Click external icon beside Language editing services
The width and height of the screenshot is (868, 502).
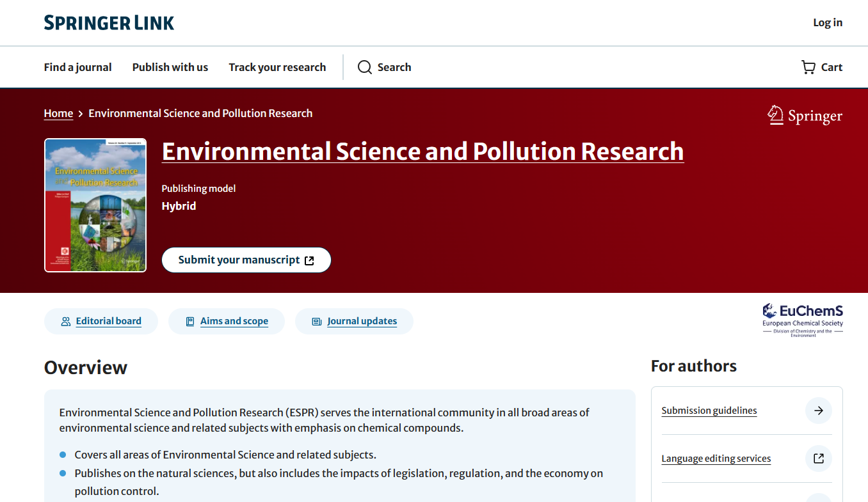[819, 459]
